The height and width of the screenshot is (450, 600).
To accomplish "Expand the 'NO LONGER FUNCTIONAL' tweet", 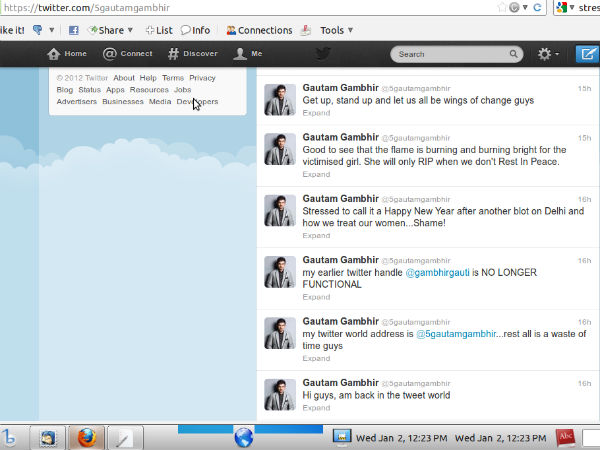I will click(316, 297).
